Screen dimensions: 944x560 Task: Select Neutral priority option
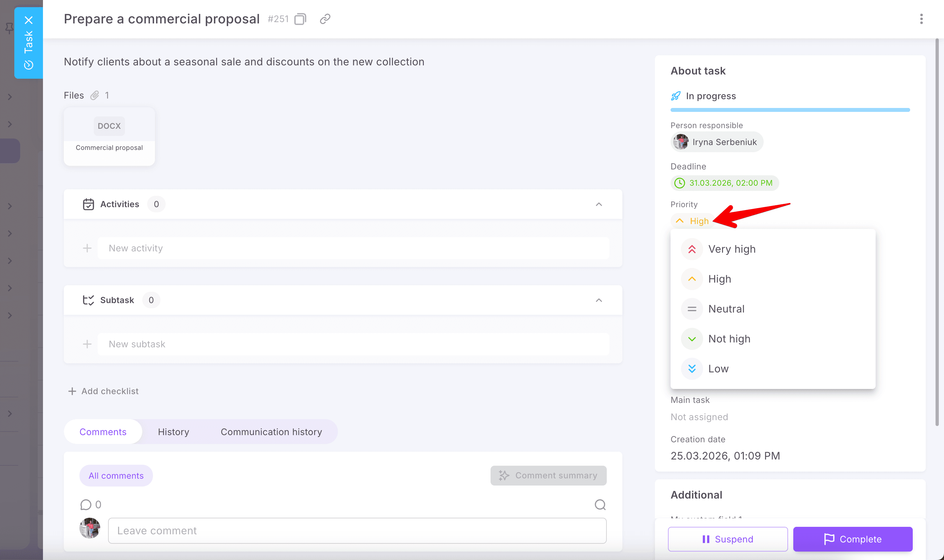726,309
